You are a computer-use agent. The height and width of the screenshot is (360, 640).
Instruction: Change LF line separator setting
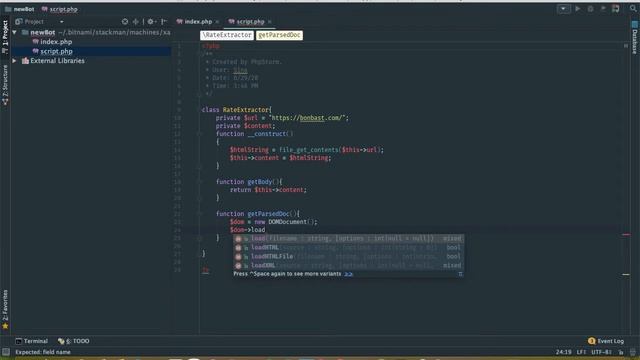581,352
